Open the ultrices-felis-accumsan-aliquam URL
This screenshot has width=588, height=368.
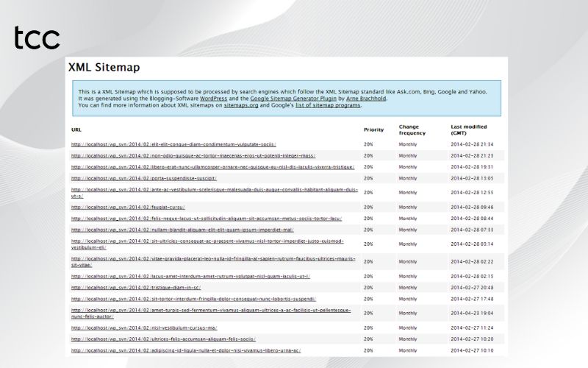pyautogui.click(x=163, y=339)
